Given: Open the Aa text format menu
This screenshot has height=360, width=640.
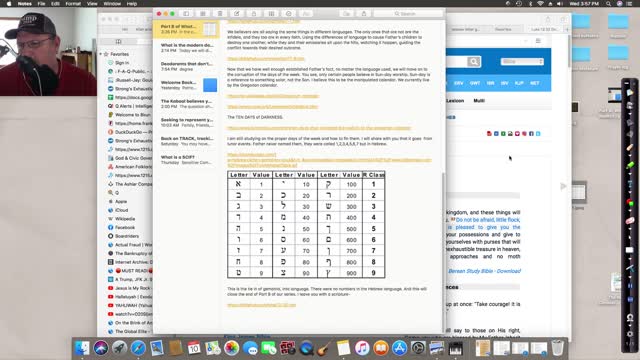Looking at the screenshot, I should pyautogui.click(x=306, y=13).
